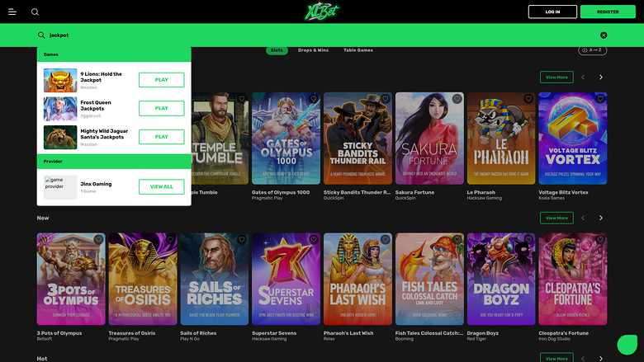Open Superstar Sevens game tile
The image size is (644, 362).
pyautogui.click(x=286, y=279)
